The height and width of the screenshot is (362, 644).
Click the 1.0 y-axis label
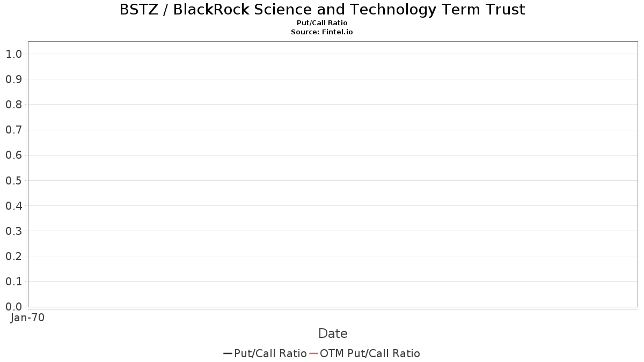pyautogui.click(x=14, y=54)
